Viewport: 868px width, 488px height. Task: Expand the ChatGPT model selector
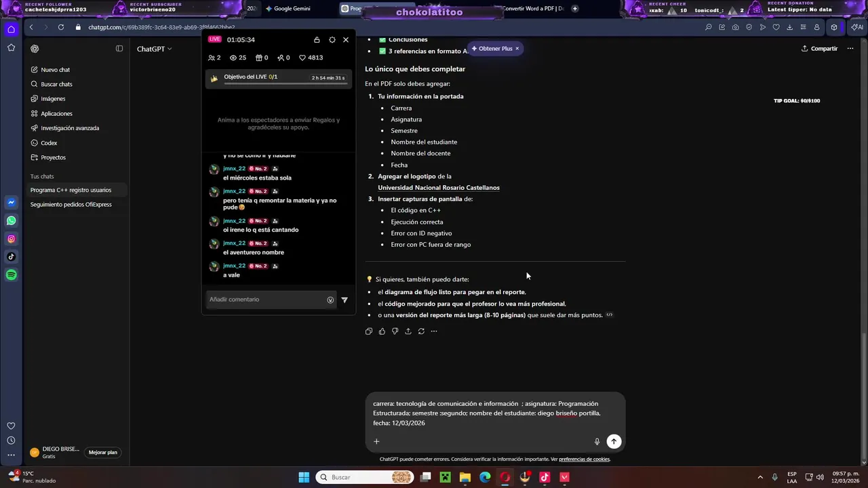(x=155, y=49)
